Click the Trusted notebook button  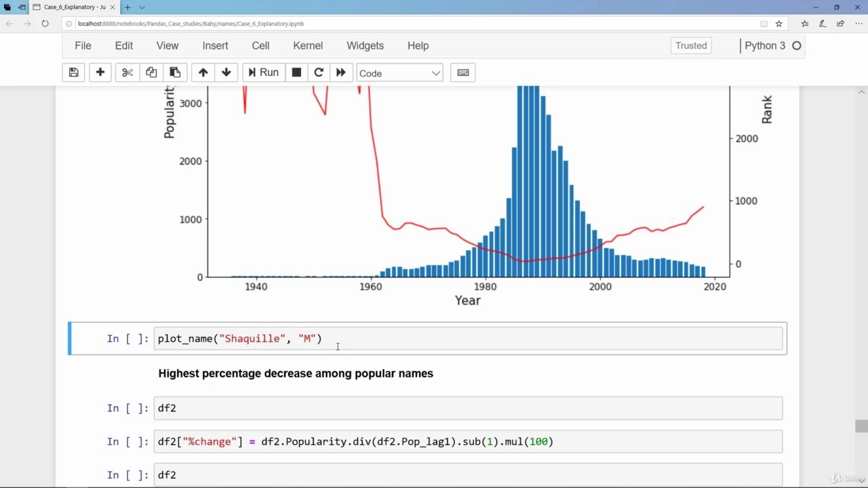click(690, 45)
